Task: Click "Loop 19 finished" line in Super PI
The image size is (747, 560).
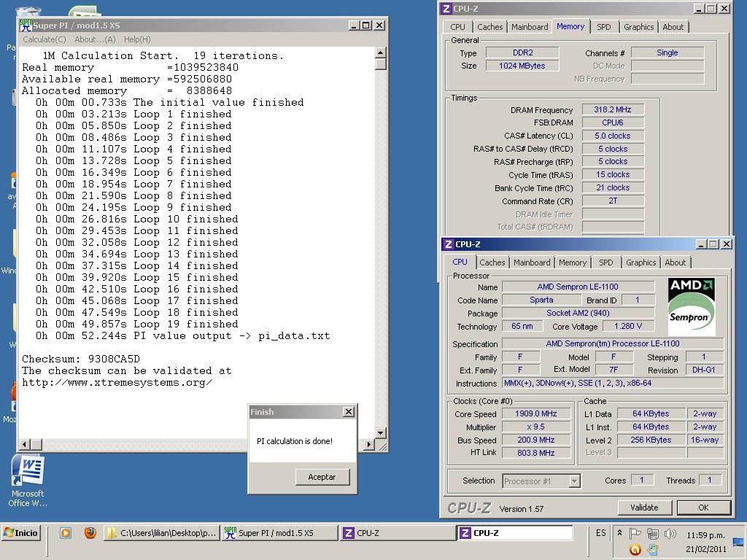Action: 136,324
